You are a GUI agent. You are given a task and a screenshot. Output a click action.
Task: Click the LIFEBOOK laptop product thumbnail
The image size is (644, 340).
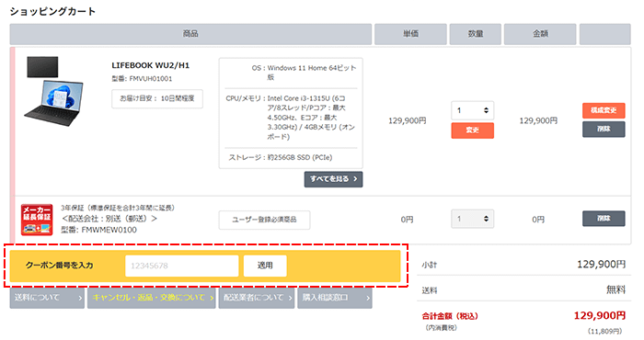tap(53, 91)
